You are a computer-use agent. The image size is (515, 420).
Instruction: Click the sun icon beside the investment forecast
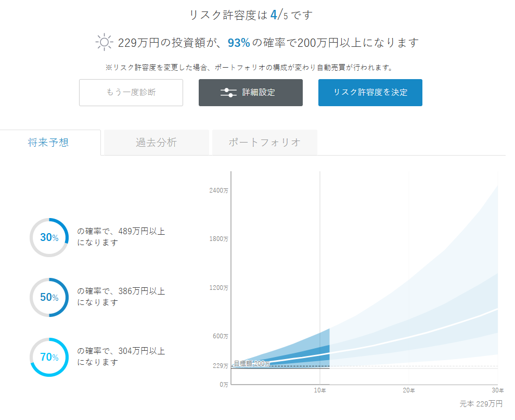(x=105, y=42)
